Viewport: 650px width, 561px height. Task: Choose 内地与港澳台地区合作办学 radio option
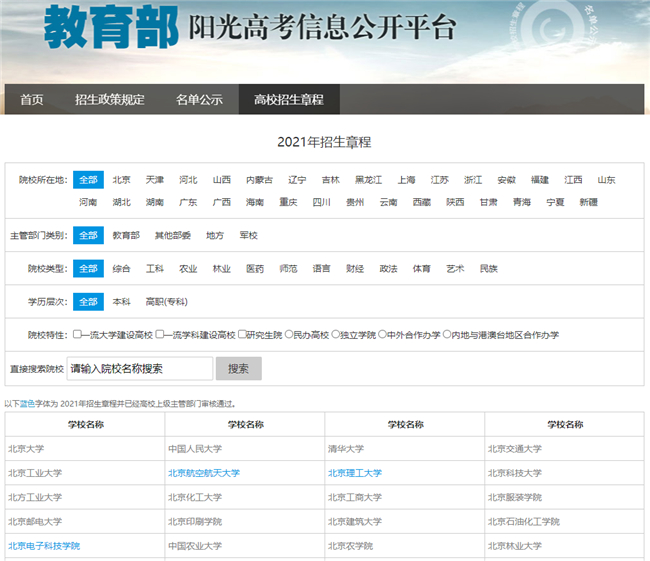point(447,334)
